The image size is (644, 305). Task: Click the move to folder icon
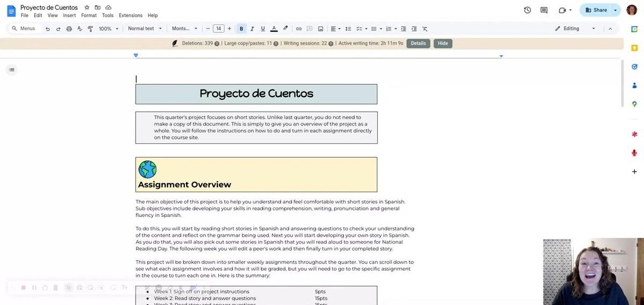tap(98, 8)
